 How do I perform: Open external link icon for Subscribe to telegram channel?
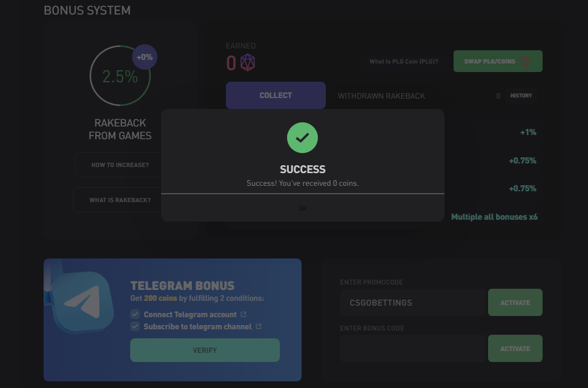259,326
